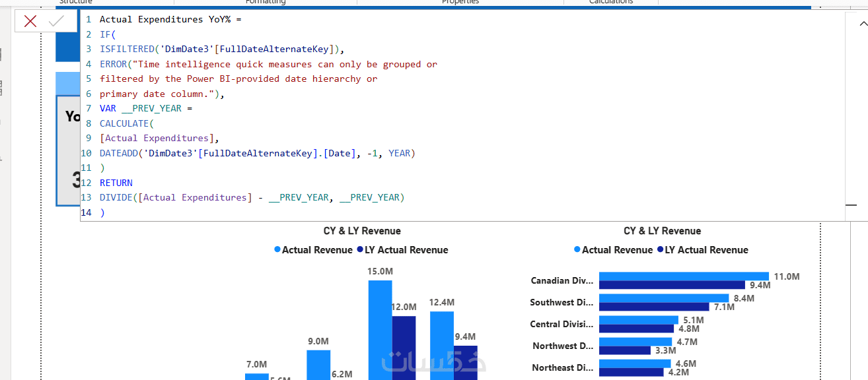868x380 pixels.
Task: Click the 'Central Divisi...' axis label
Action: [x=562, y=324]
